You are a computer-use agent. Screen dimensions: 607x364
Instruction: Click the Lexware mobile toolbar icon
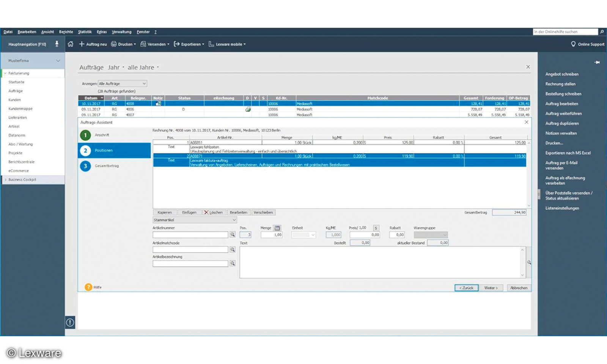pos(211,44)
